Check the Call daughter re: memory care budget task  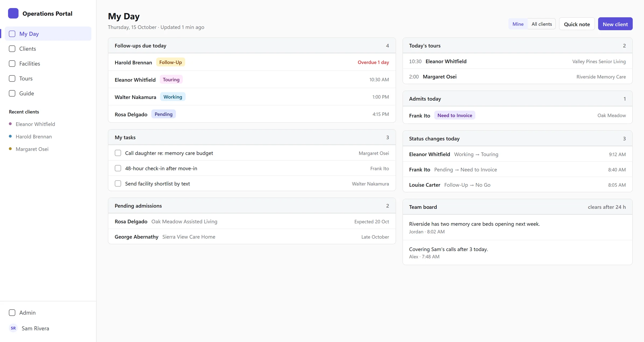click(x=118, y=153)
